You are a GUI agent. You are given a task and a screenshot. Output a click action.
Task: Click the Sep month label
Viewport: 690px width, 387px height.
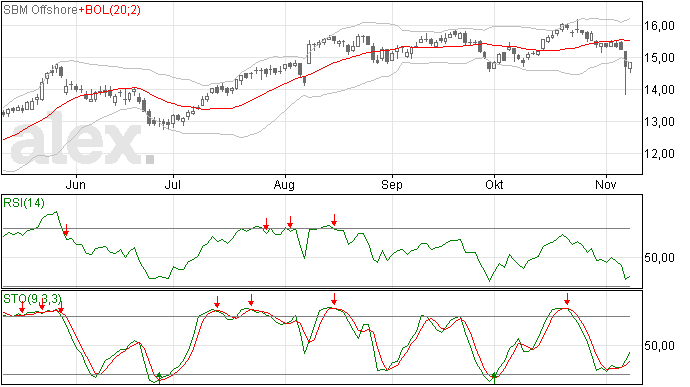pyautogui.click(x=392, y=185)
